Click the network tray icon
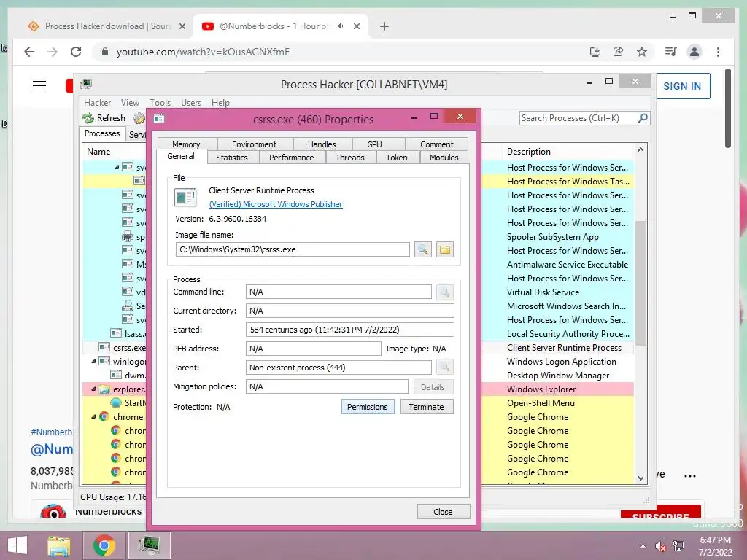The width and height of the screenshot is (747, 560). (x=678, y=545)
